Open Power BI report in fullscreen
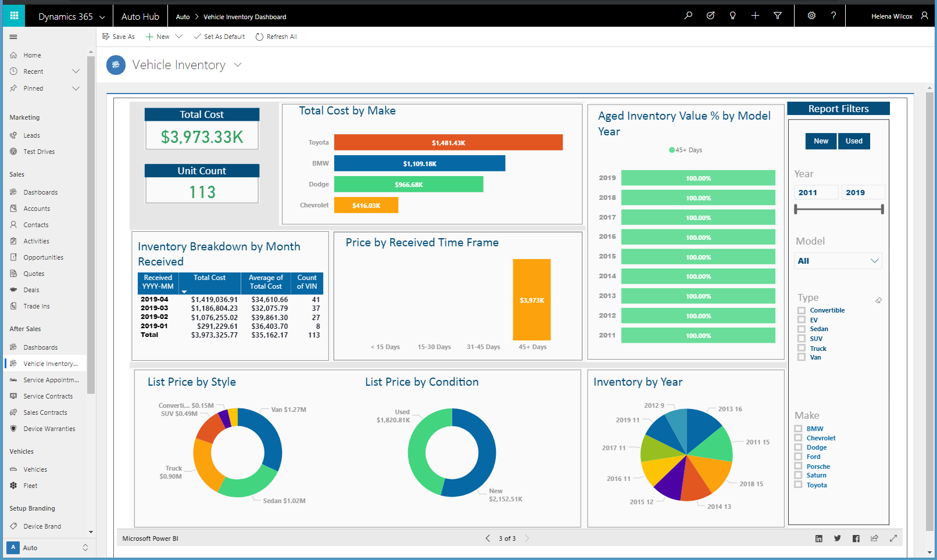 tap(893, 539)
